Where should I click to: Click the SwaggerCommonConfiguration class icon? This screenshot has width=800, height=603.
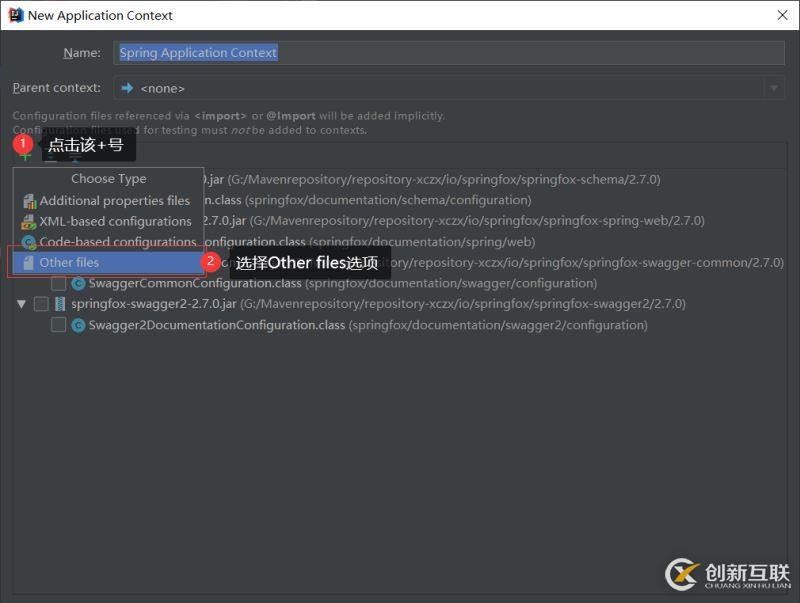tap(78, 283)
